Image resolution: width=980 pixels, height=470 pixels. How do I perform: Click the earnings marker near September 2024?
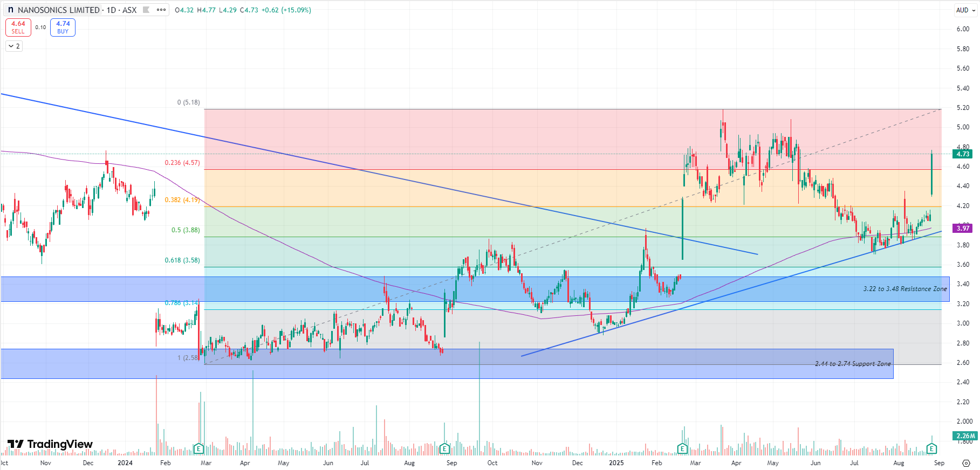444,448
